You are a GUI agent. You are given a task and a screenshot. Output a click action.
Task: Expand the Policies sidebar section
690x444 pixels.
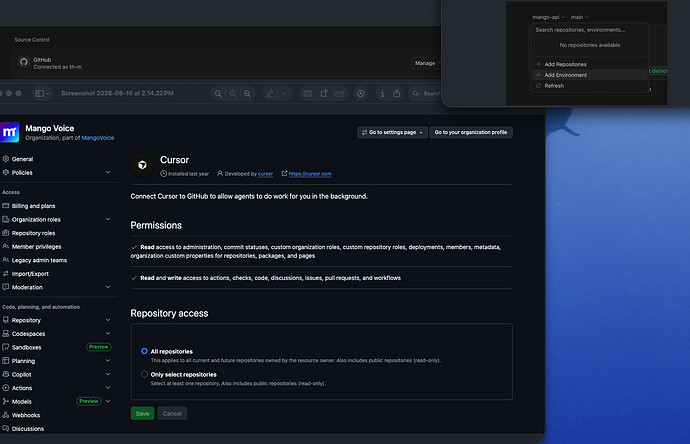[x=108, y=172]
